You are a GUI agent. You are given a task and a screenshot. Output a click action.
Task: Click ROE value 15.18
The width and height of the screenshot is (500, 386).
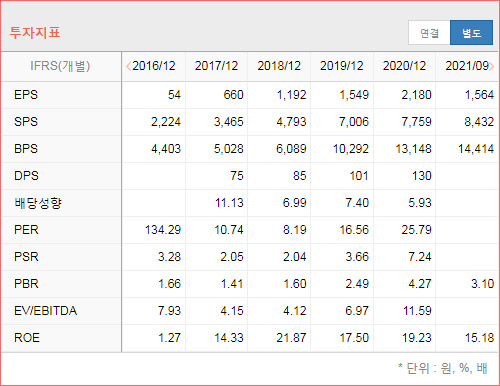479,338
